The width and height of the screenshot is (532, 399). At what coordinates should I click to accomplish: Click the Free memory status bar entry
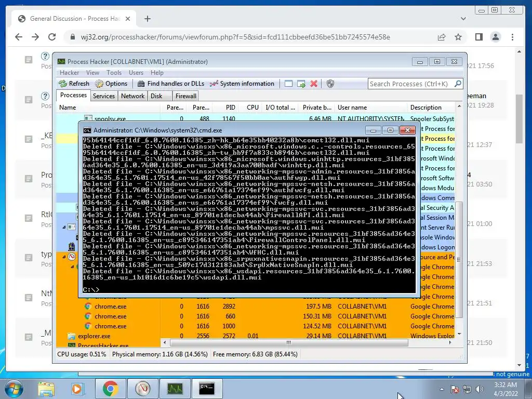(x=255, y=354)
